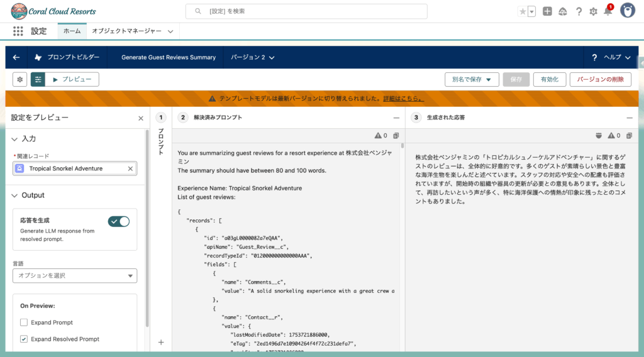Open the App Launcher grid icon

(18, 31)
